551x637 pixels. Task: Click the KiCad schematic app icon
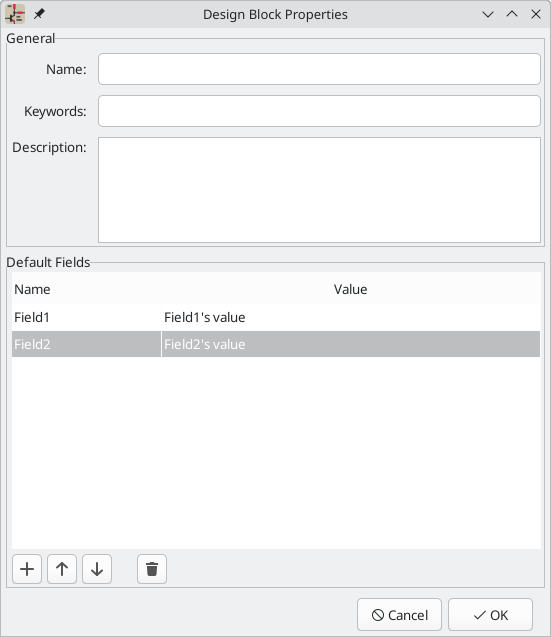coord(15,14)
